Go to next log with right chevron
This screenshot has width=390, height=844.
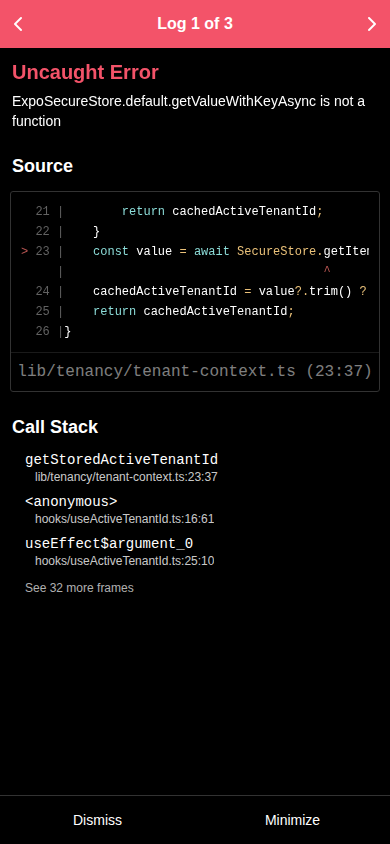tap(371, 24)
